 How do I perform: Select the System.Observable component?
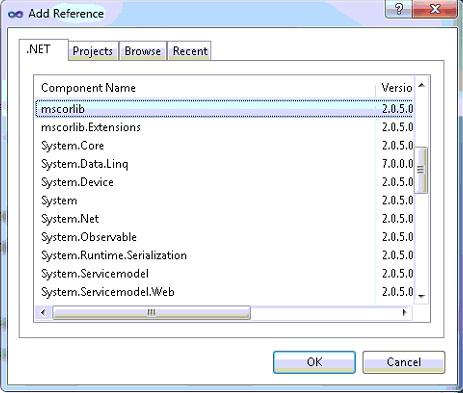click(x=224, y=237)
